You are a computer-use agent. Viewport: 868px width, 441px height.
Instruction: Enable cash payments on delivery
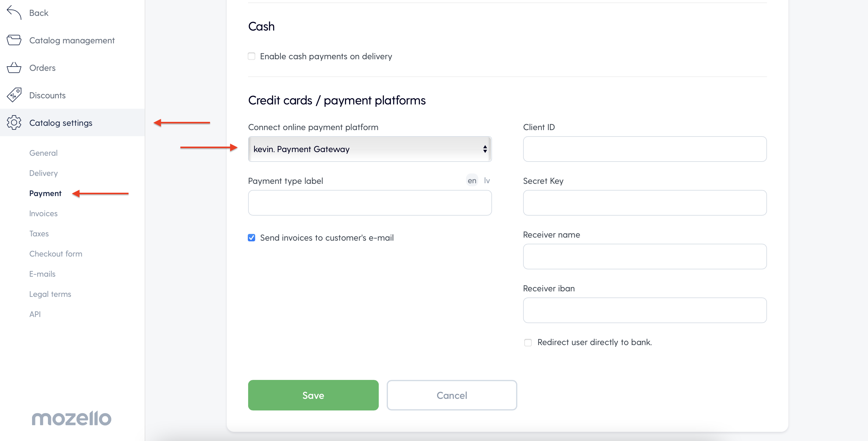[x=251, y=56]
